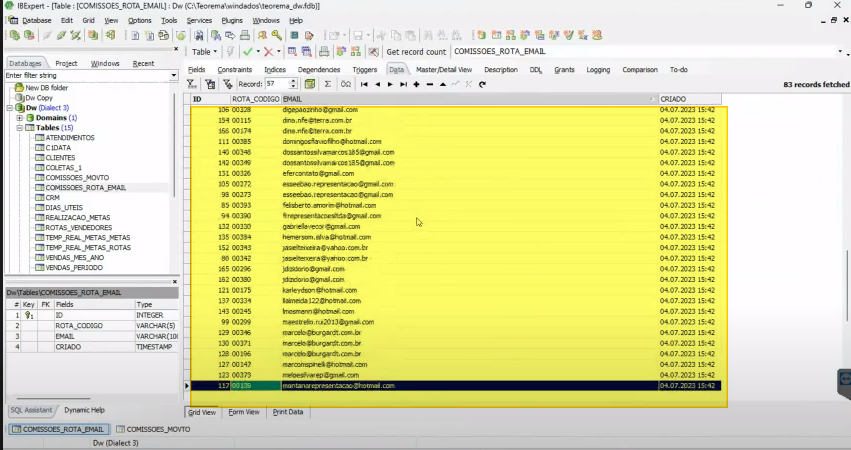Click the Record number spinner arrows
The height and width of the screenshot is (450, 851).
tap(294, 84)
